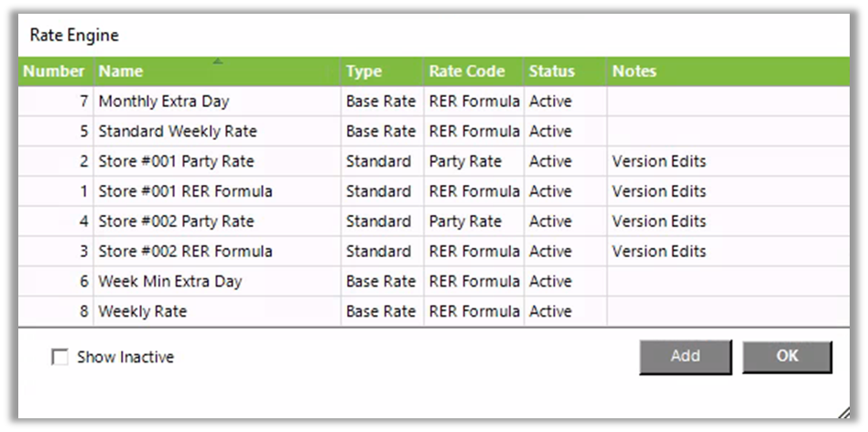This screenshot has width=868, height=432.
Task: Select the Store #001 RER Formula row
Action: click(186, 192)
